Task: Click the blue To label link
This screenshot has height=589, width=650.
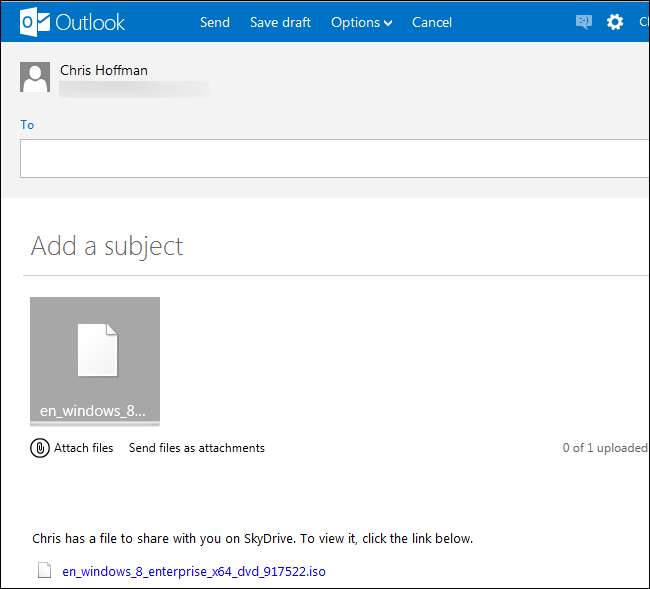Action: (27, 125)
